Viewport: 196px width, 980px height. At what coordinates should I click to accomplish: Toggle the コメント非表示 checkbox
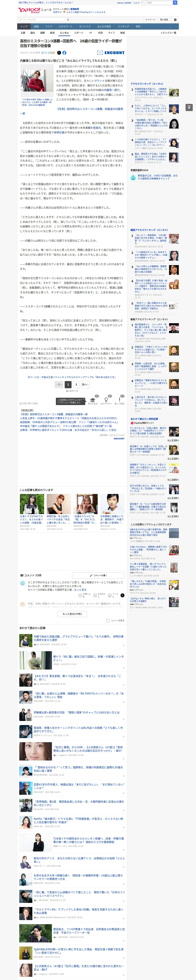click(x=108, y=621)
